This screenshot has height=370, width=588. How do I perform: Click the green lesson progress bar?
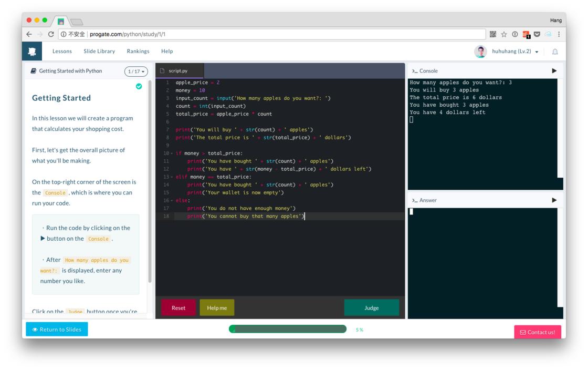(288, 329)
